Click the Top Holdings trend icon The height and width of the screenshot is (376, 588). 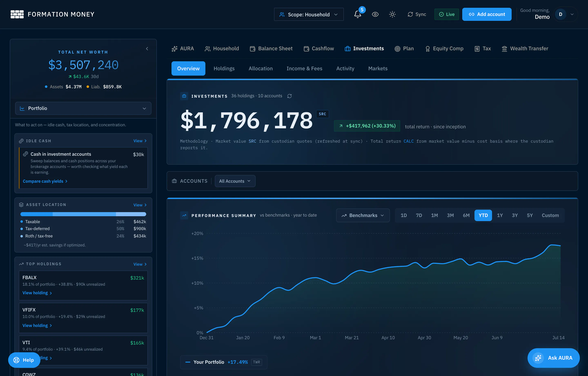point(21,264)
